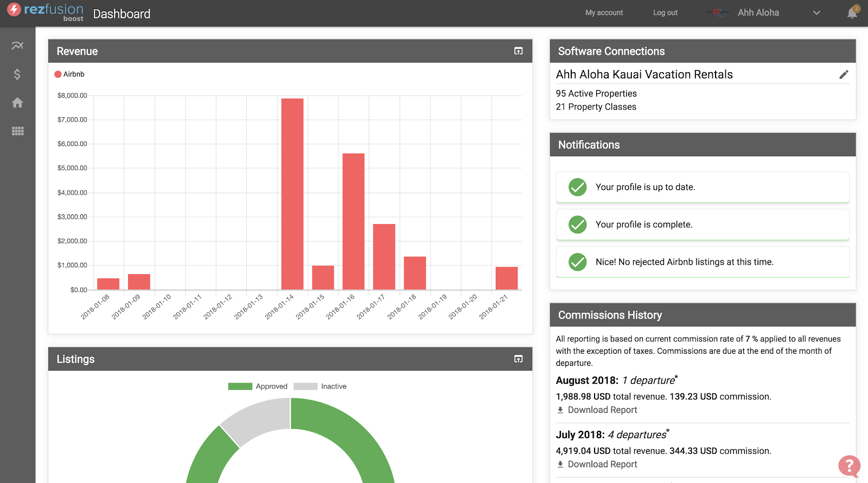Open the grid listings sidebar icon
The width and height of the screenshot is (868, 483).
tap(18, 131)
